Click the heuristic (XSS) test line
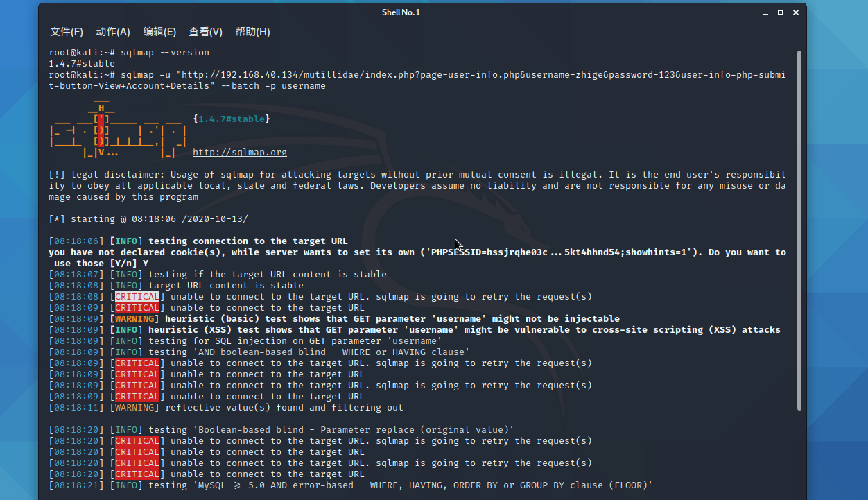Screen dimensions: 868x500 click(415, 330)
